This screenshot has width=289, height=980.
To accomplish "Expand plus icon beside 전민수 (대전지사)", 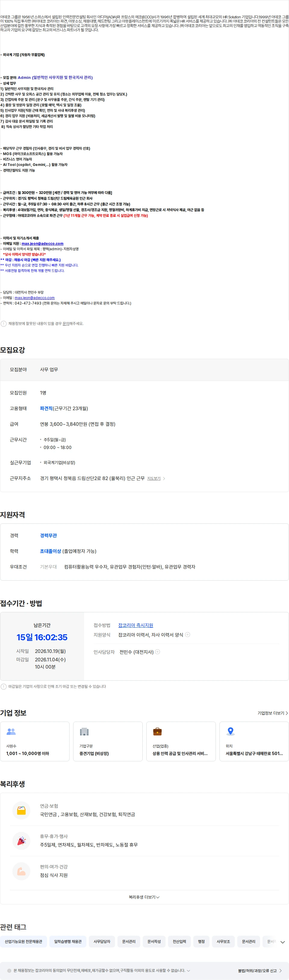I will [157, 652].
